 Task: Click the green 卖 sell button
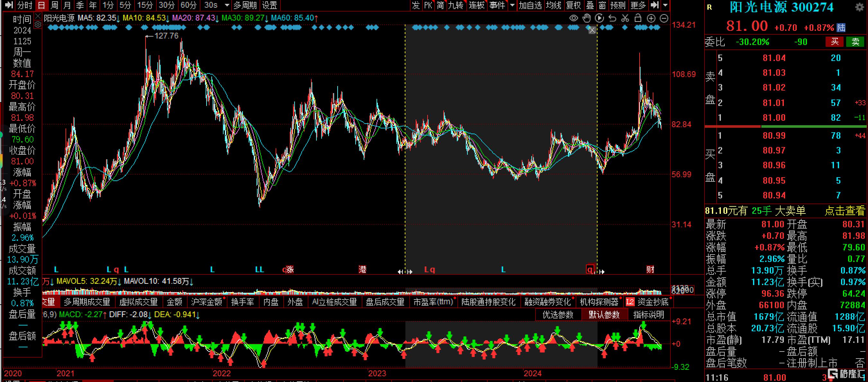pyautogui.click(x=855, y=42)
